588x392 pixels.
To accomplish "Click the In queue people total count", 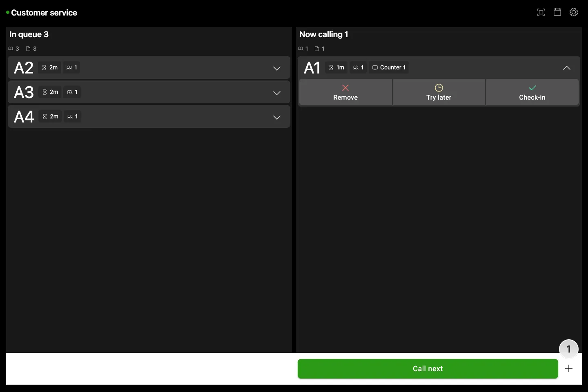I will click(x=13, y=49).
